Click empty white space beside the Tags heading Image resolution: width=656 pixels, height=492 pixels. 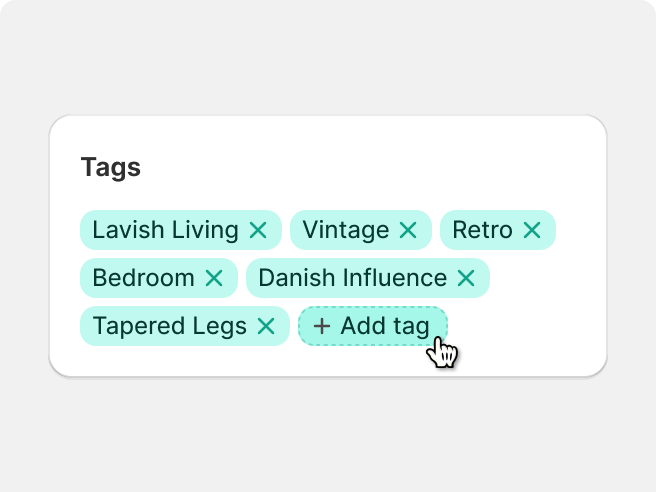356,167
